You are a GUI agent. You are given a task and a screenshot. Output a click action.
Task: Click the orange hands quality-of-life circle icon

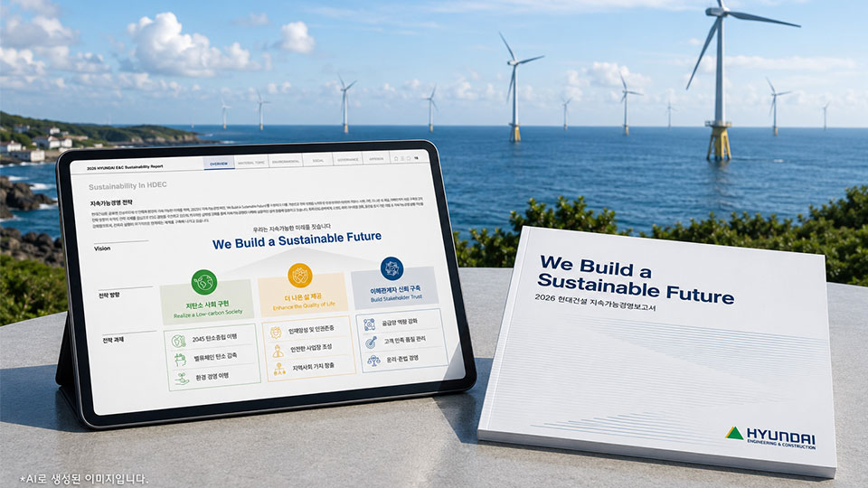pos(300,275)
